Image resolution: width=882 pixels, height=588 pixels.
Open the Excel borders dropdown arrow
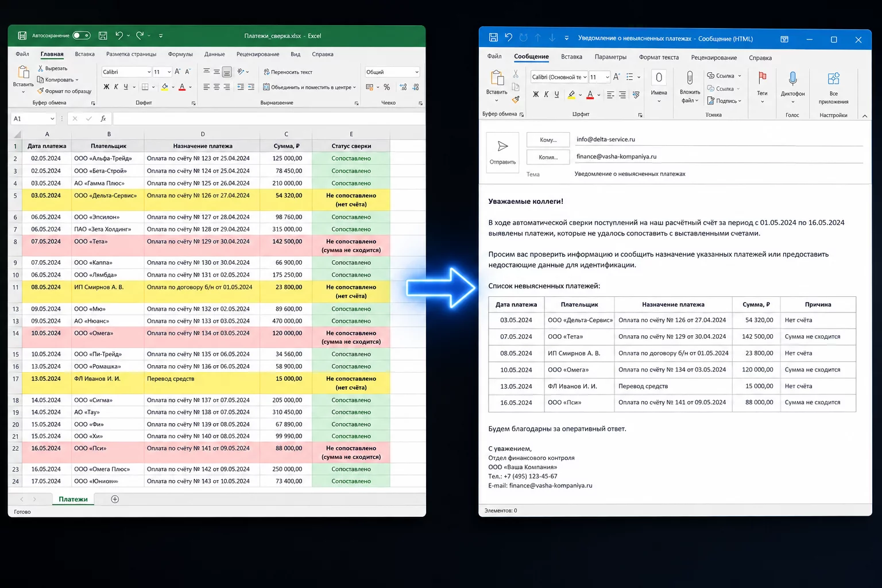(x=153, y=87)
